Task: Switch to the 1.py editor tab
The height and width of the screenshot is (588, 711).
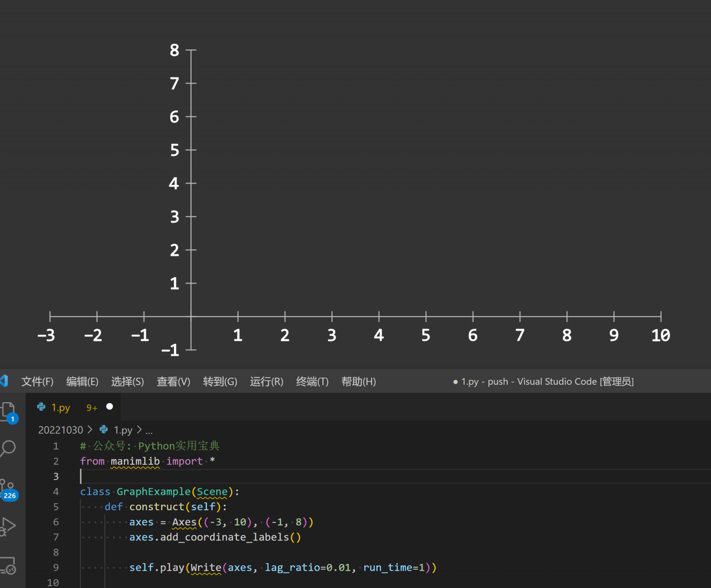Action: 61,407
